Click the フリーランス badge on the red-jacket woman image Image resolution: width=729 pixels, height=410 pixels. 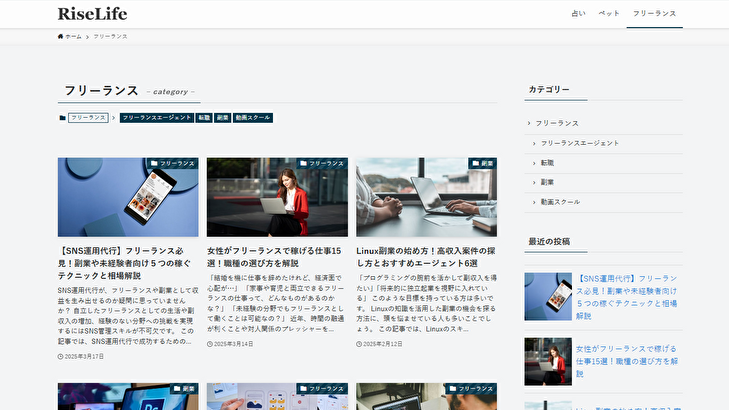(323, 163)
